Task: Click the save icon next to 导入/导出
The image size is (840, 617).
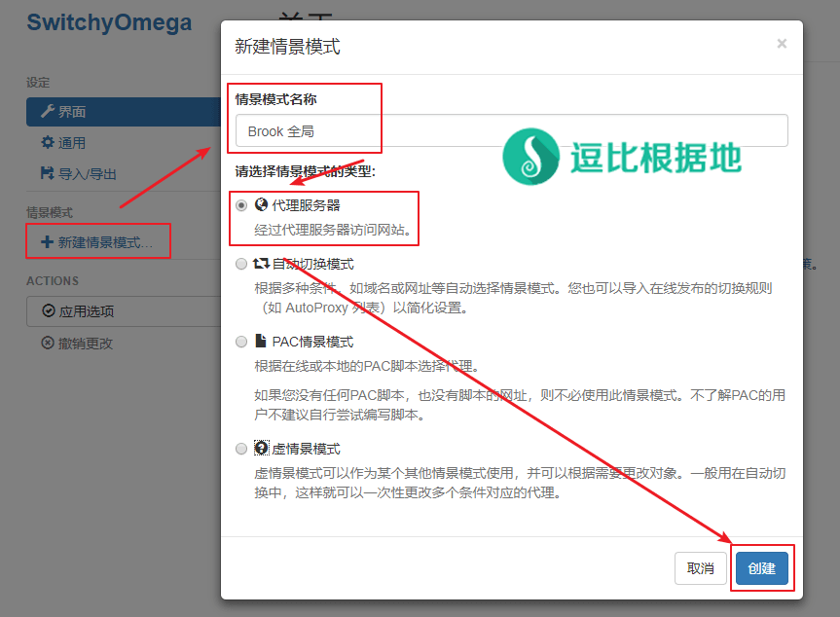Action: [x=47, y=173]
